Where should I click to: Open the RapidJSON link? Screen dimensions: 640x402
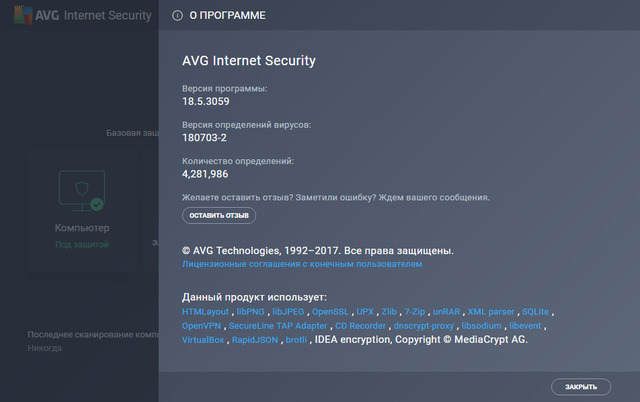coord(253,340)
